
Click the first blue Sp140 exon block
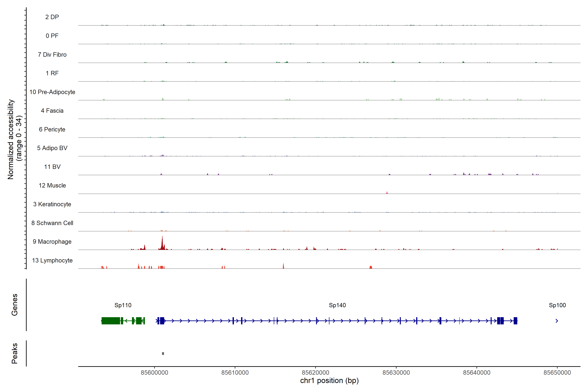[162, 321]
